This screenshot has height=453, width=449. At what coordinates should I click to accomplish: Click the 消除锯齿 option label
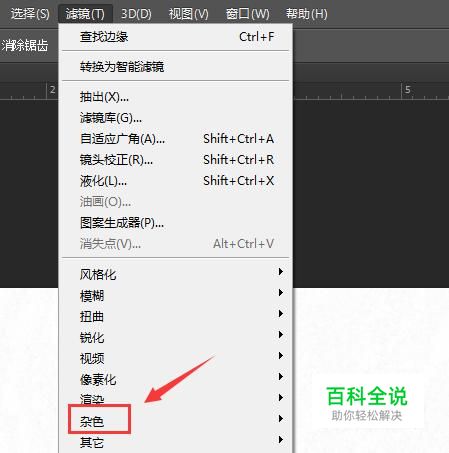(24, 45)
